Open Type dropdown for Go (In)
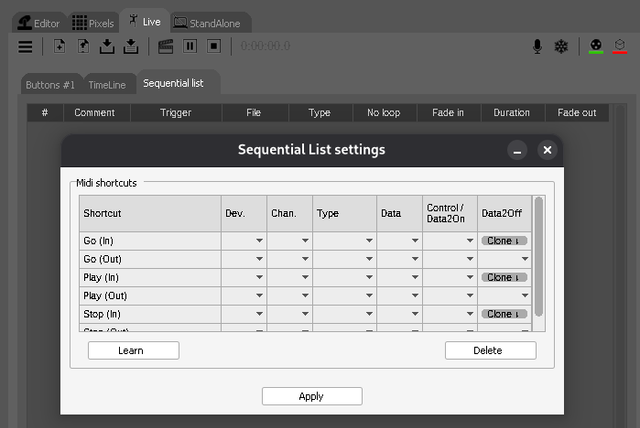The height and width of the screenshot is (428, 640). (x=344, y=241)
